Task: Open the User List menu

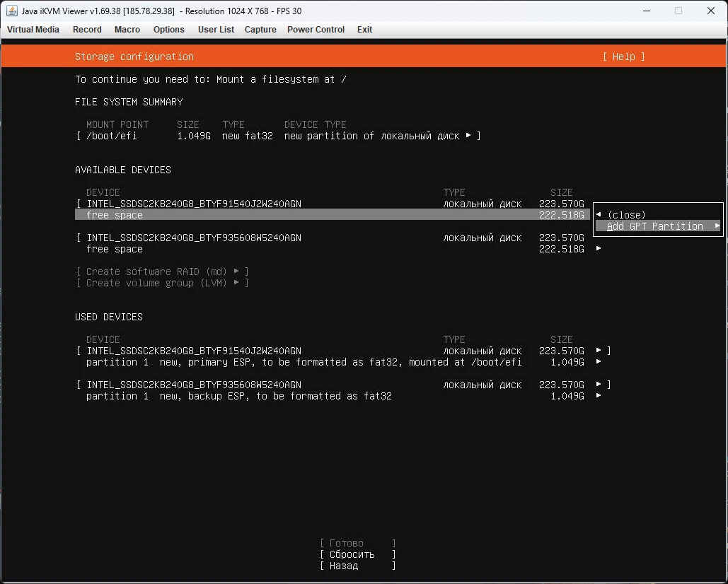Action: pyautogui.click(x=216, y=30)
